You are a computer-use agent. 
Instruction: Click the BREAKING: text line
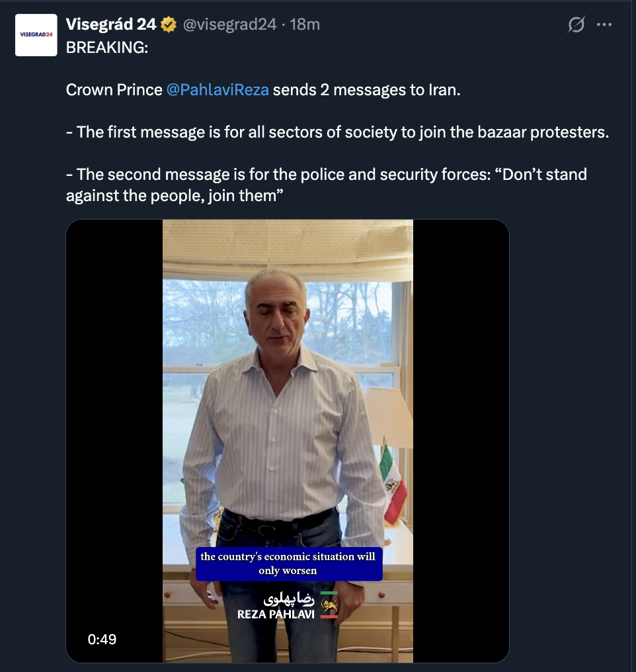(106, 48)
